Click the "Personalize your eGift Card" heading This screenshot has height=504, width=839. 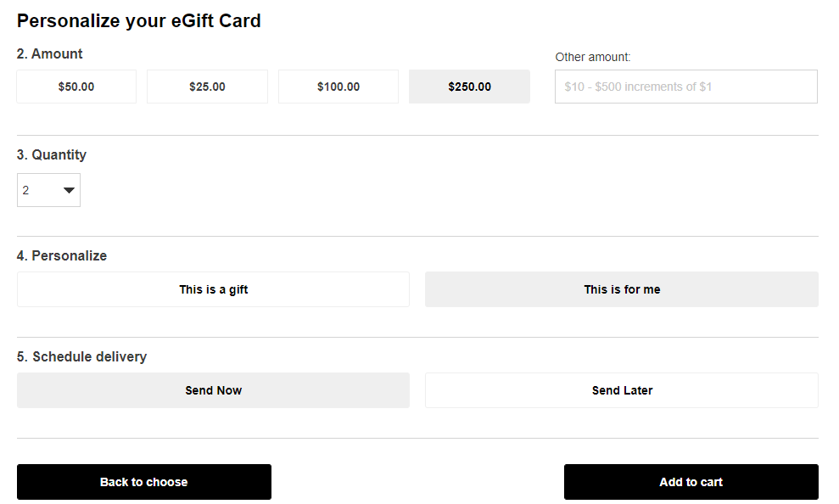(x=138, y=21)
